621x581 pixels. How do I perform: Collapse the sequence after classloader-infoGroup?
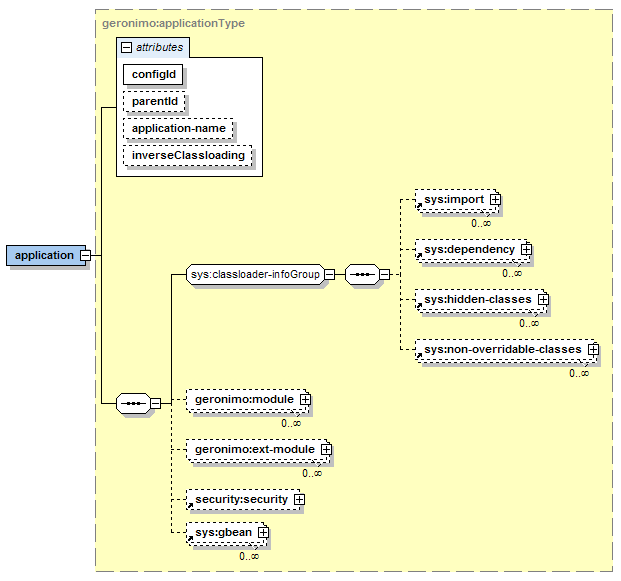[384, 274]
